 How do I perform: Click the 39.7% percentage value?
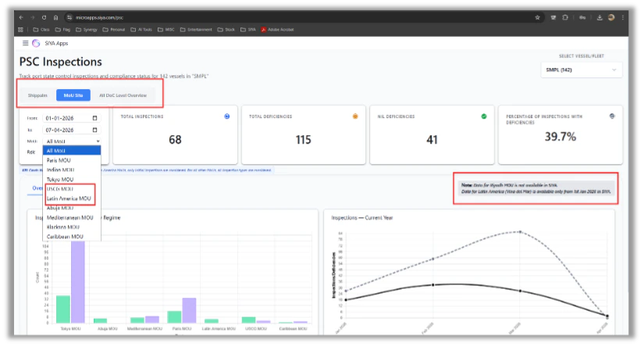click(x=560, y=137)
